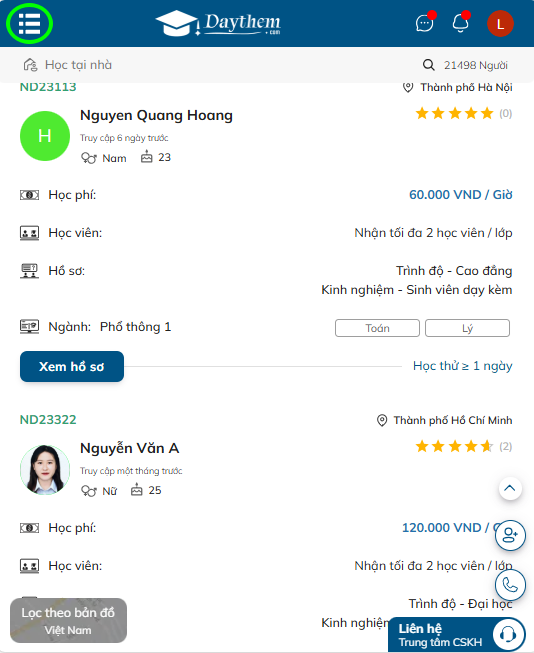Select the Lý subject tag
The image size is (534, 653).
[467, 328]
